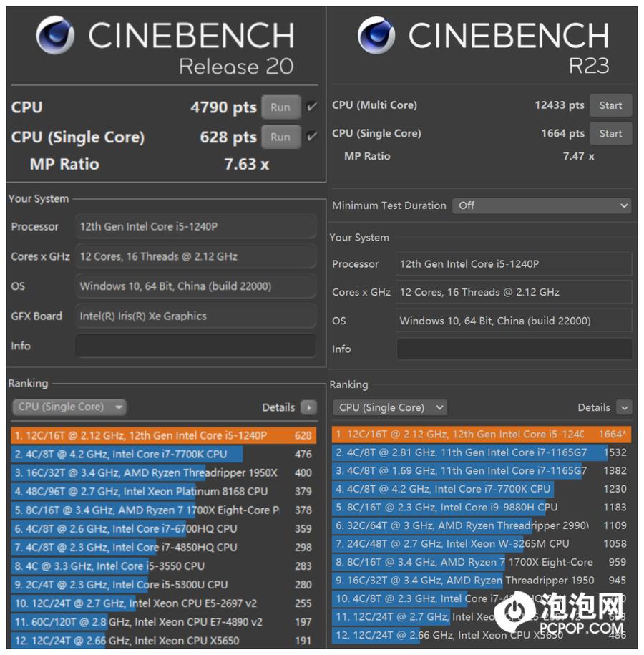Start the CPU (Single Core) test in R23

pyautogui.click(x=610, y=133)
